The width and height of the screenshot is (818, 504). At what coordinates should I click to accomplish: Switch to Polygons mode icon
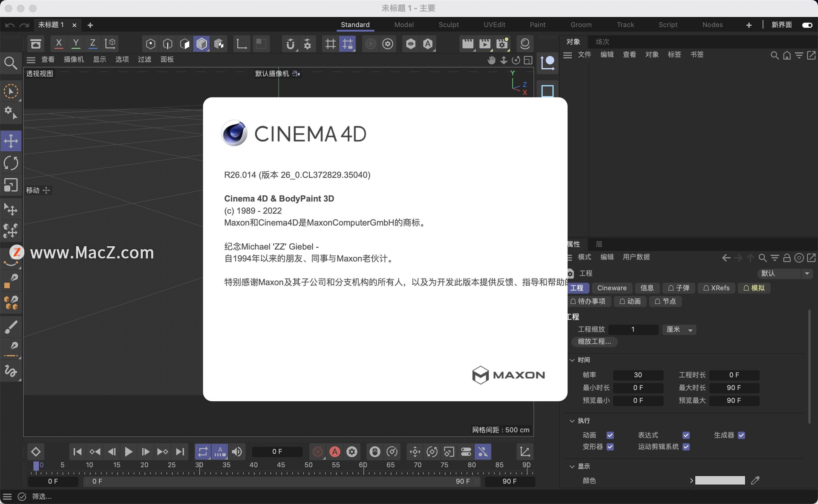click(x=185, y=44)
